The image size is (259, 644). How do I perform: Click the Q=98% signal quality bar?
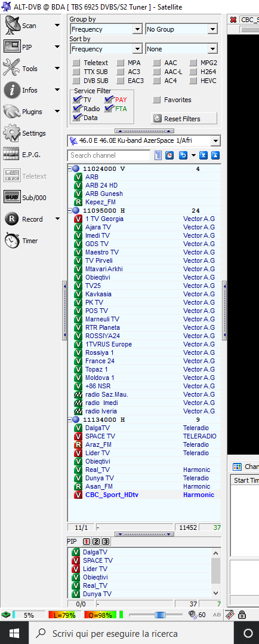coord(100,615)
